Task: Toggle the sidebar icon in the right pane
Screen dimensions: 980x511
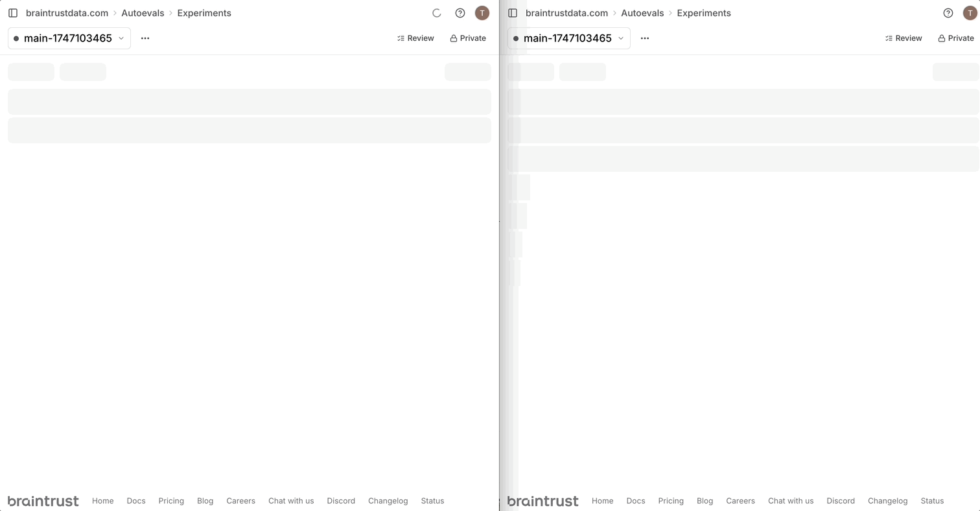Action: [513, 13]
